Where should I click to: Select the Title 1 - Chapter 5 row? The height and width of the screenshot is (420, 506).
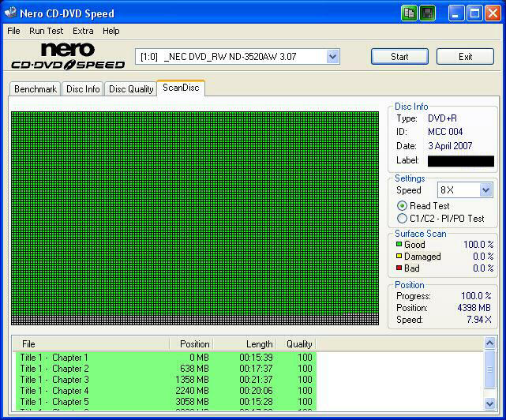(167, 402)
